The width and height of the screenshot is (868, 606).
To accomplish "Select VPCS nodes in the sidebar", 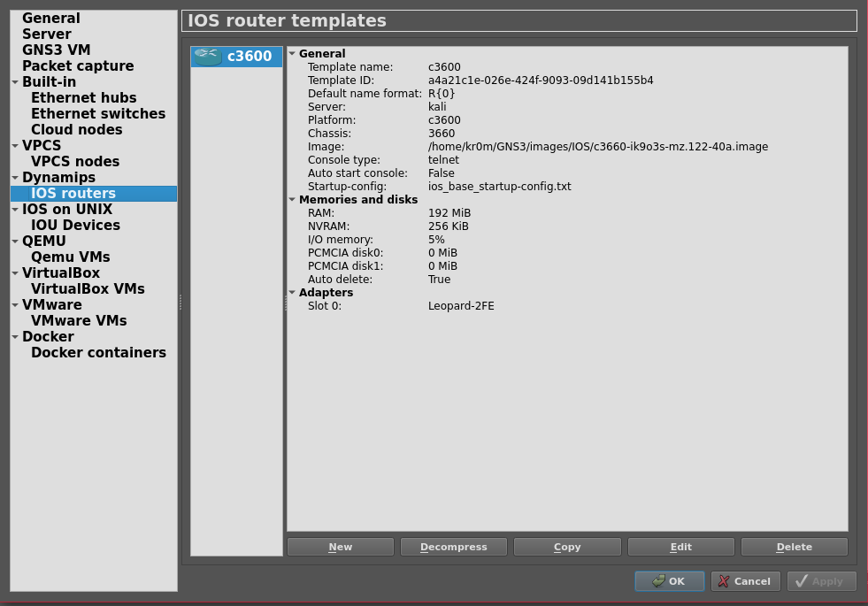I will pos(75,162).
